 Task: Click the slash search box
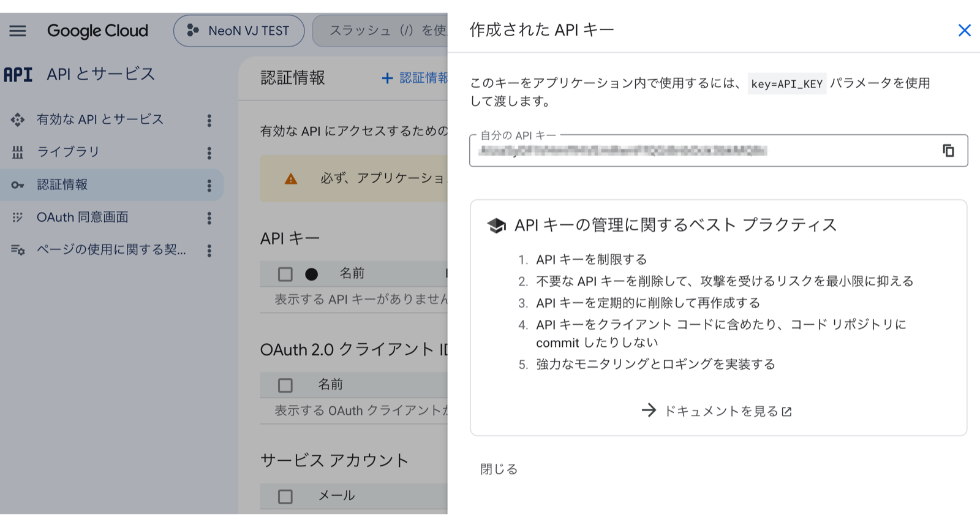point(380,31)
